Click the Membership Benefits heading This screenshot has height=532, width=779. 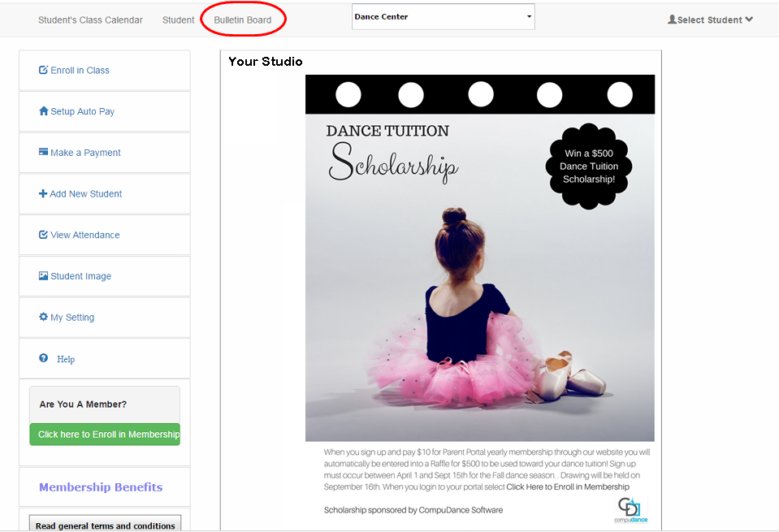(x=101, y=487)
